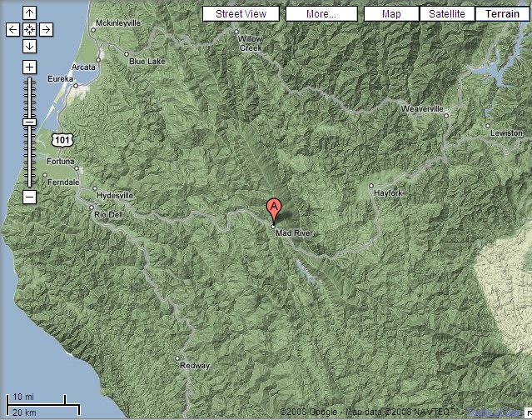Viewport: 532px width, 420px height.
Task: Pan the map right with arrow
Action: [46, 30]
